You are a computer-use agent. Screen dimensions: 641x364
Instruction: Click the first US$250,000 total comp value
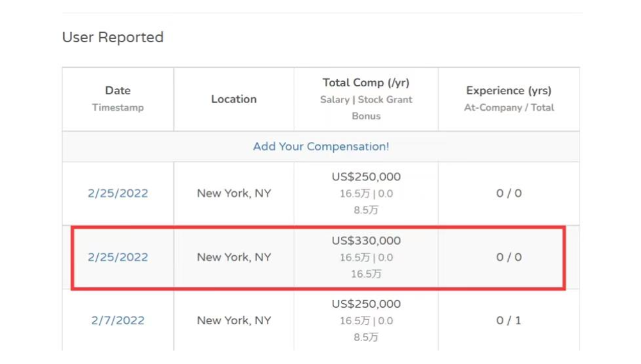pos(366,177)
